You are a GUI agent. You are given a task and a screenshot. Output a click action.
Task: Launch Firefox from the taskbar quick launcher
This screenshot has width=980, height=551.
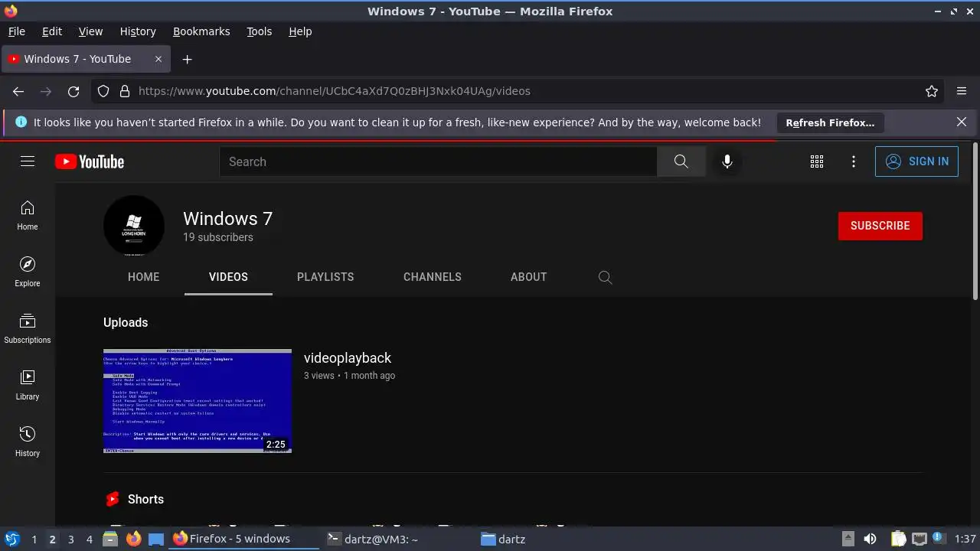[134, 539]
